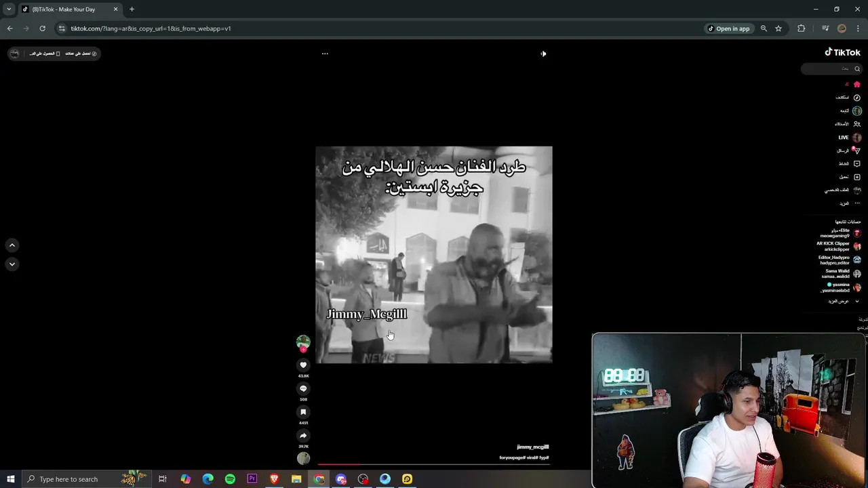This screenshot has height=488, width=868.
Task: Open Brave browser from the taskbar
Action: point(274,479)
